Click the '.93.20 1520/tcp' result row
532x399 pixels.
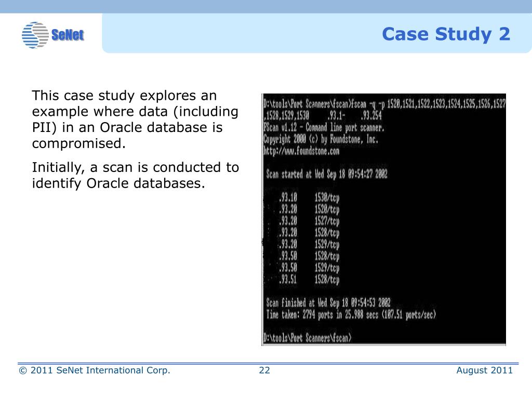tap(309, 209)
